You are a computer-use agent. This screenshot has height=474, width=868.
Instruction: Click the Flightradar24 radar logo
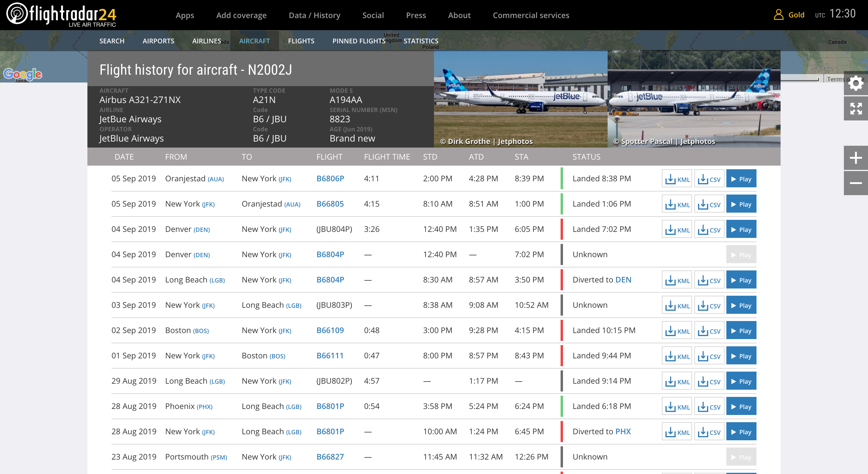click(17, 14)
